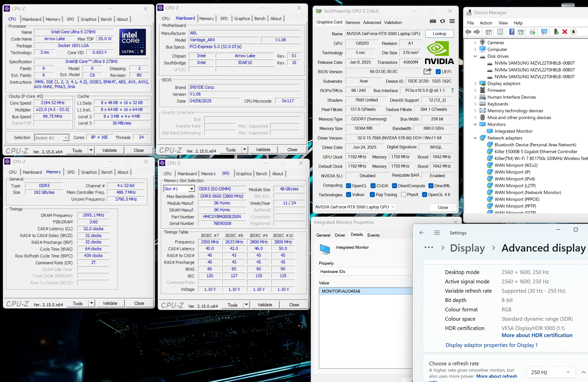Toggle DirectCompute checkbox

pos(394,186)
